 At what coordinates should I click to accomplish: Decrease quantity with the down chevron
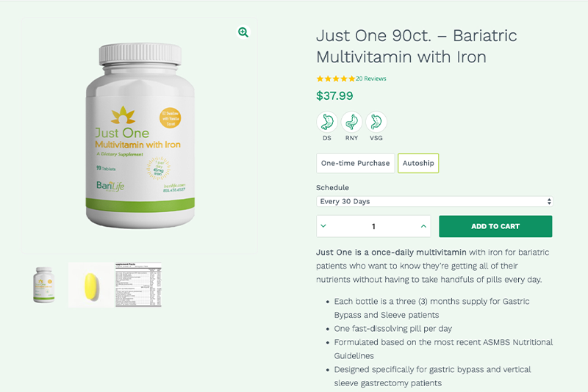point(323,226)
